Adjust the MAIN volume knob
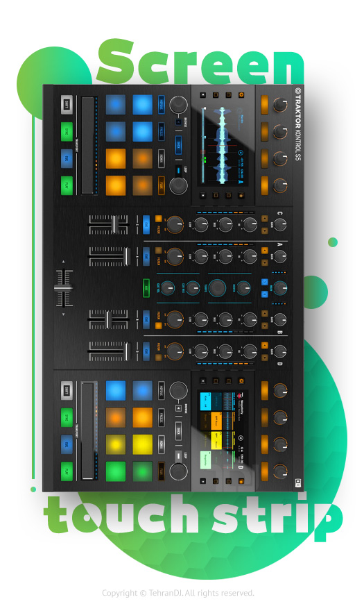Image resolution: width=364 pixels, height=604 pixels. pos(279,287)
